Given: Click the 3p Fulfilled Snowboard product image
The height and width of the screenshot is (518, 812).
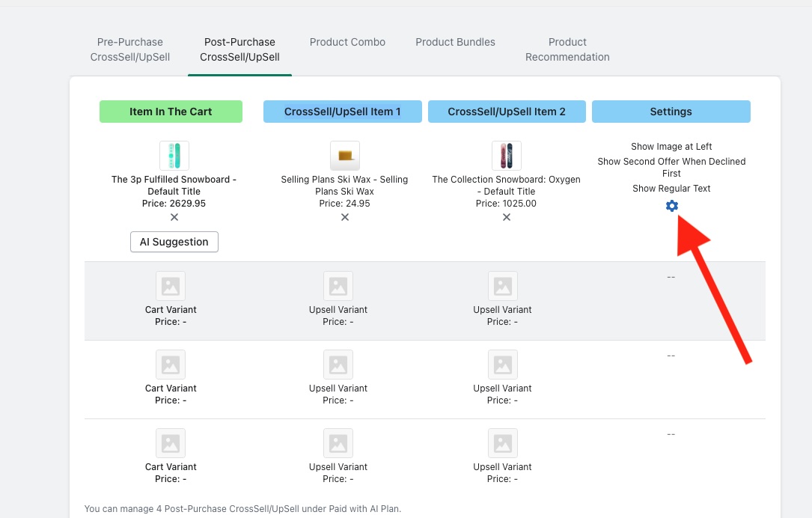Looking at the screenshot, I should pos(174,156).
